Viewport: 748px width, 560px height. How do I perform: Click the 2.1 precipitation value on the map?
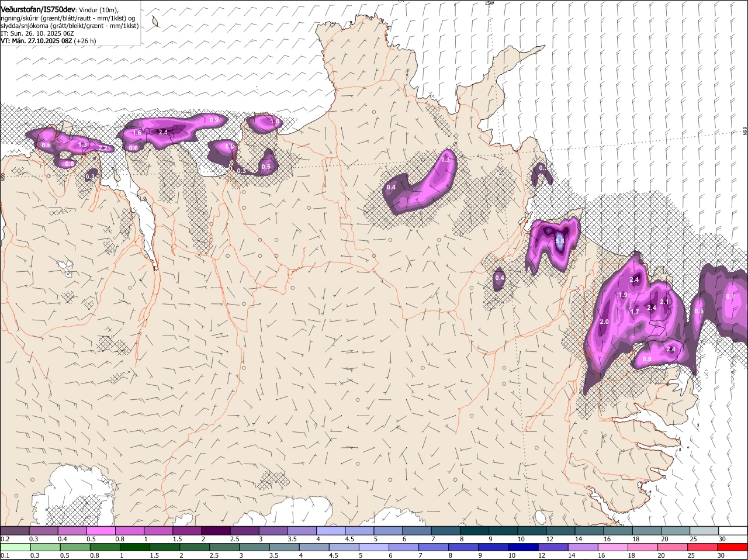[x=664, y=302]
